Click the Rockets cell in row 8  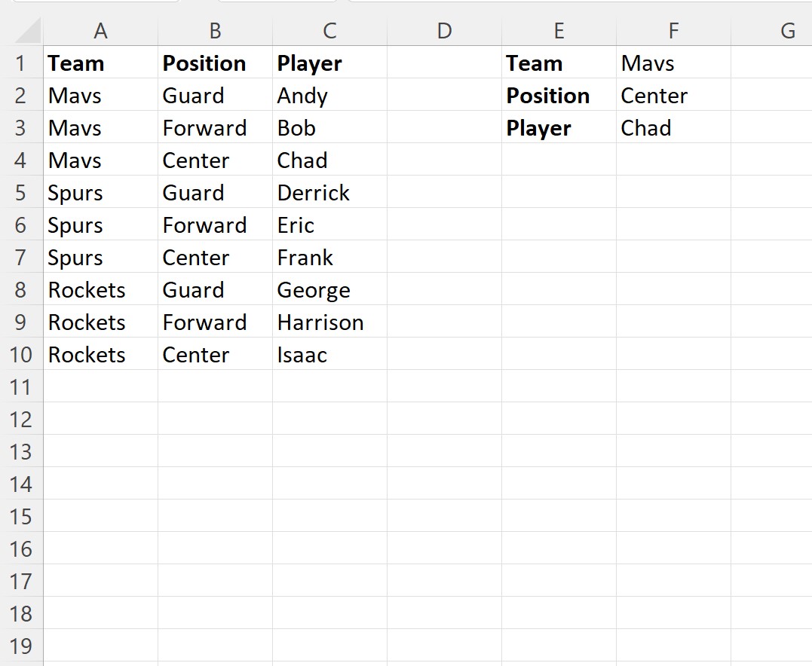click(x=100, y=289)
